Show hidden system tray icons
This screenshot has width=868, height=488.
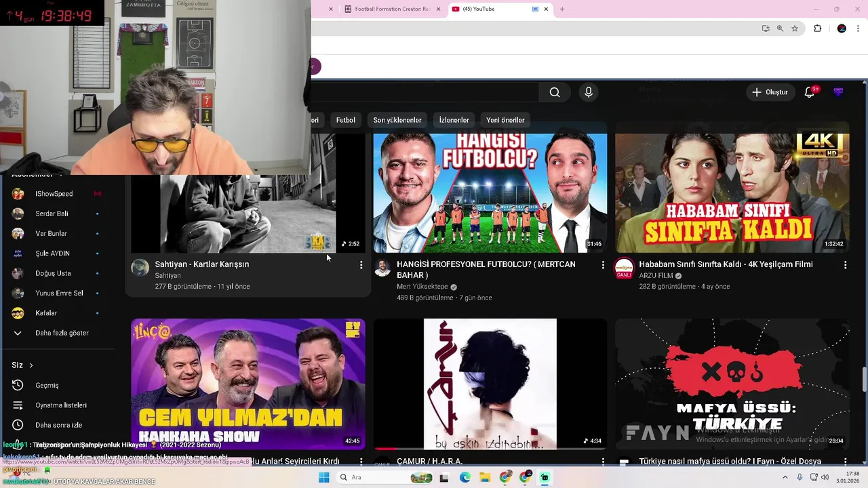(785, 477)
